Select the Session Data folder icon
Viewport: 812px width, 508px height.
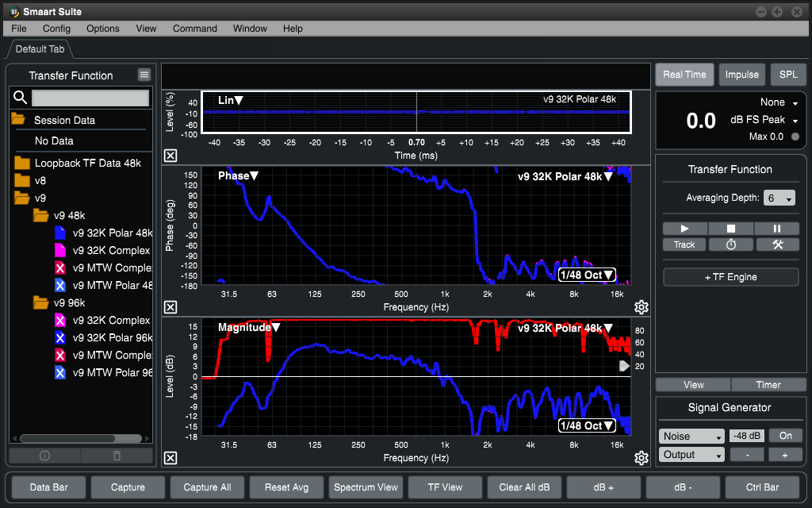point(18,119)
